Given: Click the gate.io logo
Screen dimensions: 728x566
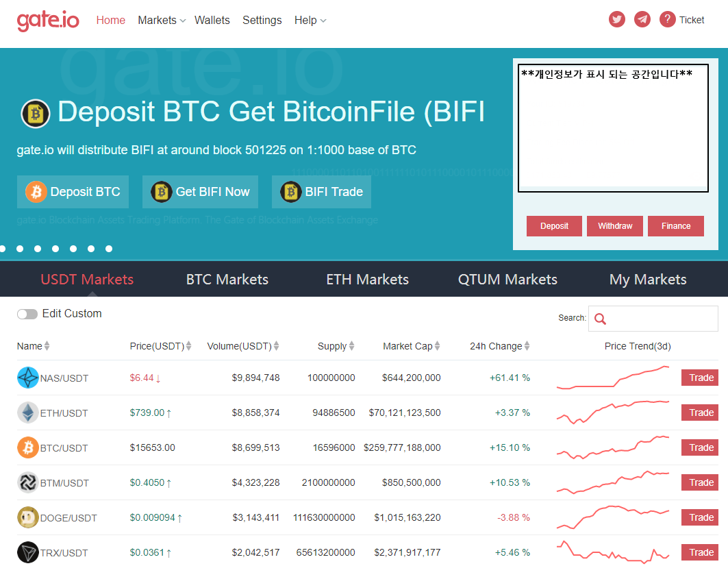Looking at the screenshot, I should [48, 21].
